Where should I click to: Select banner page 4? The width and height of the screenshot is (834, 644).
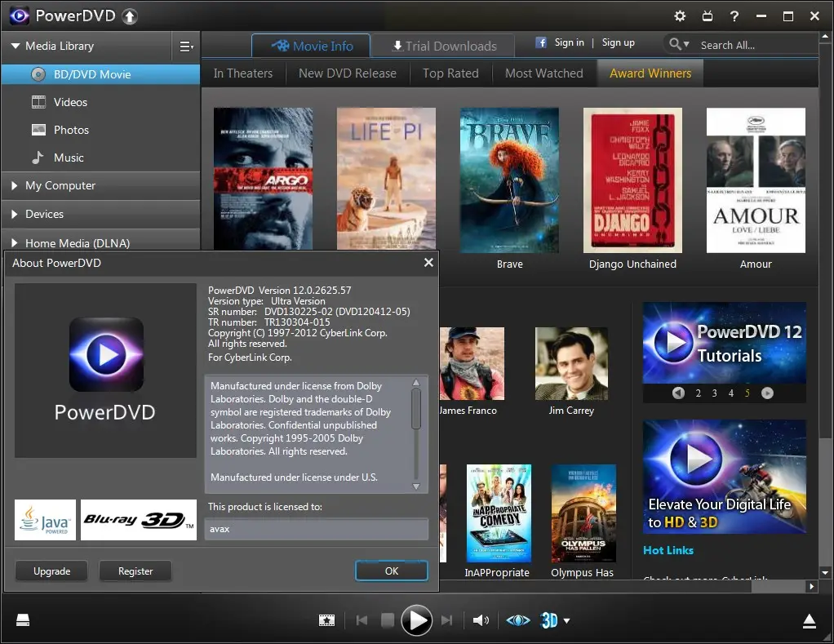[x=731, y=393]
